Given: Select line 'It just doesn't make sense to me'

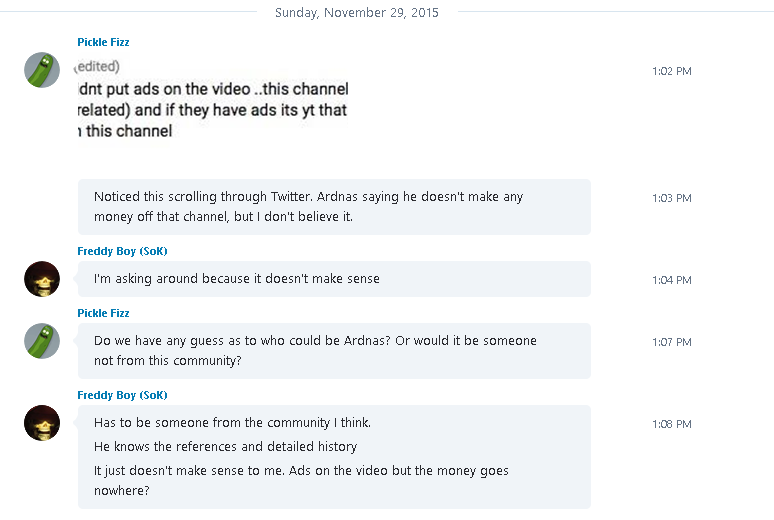Looking at the screenshot, I should [x=301, y=480].
